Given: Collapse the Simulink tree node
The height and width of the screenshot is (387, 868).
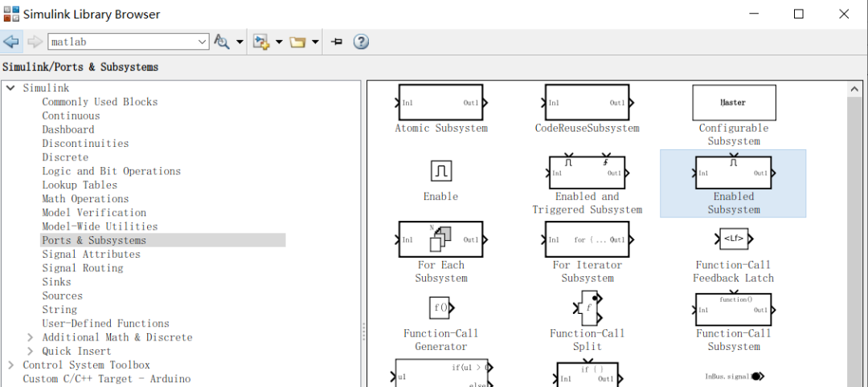Looking at the screenshot, I should [10, 88].
